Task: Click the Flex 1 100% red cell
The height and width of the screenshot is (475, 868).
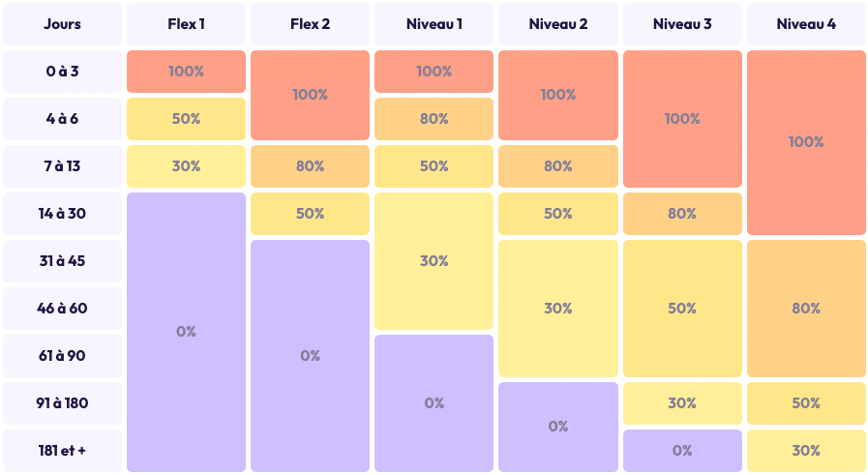Action: pos(186,72)
